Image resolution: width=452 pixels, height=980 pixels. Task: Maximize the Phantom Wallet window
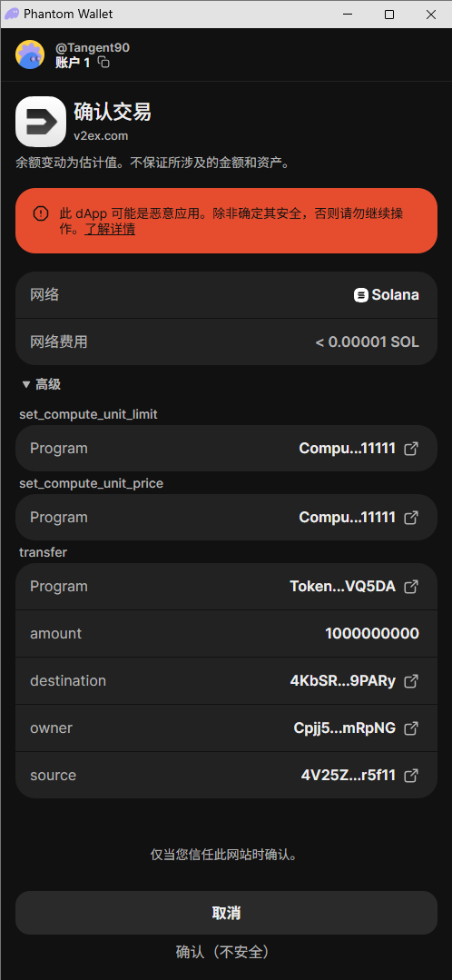pos(389,15)
